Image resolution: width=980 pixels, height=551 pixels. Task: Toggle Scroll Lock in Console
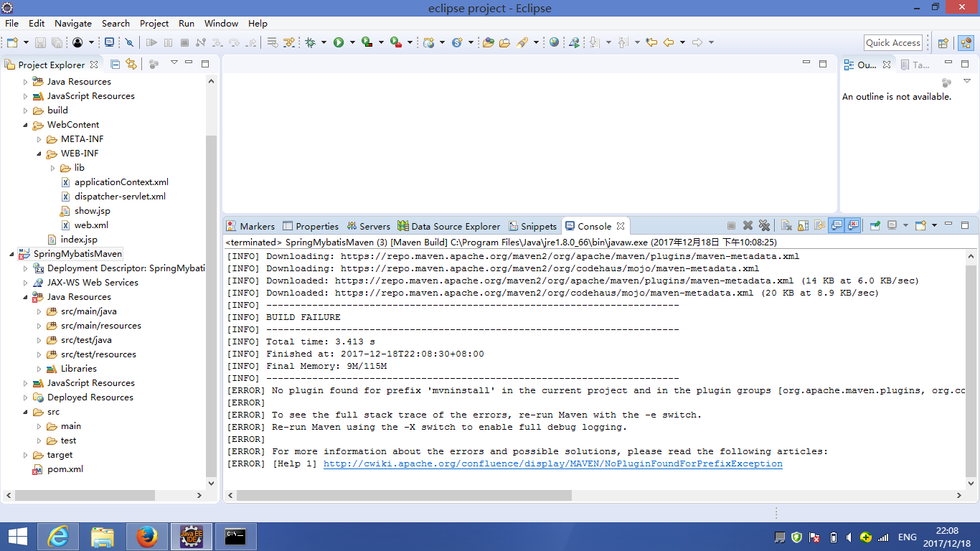point(803,225)
